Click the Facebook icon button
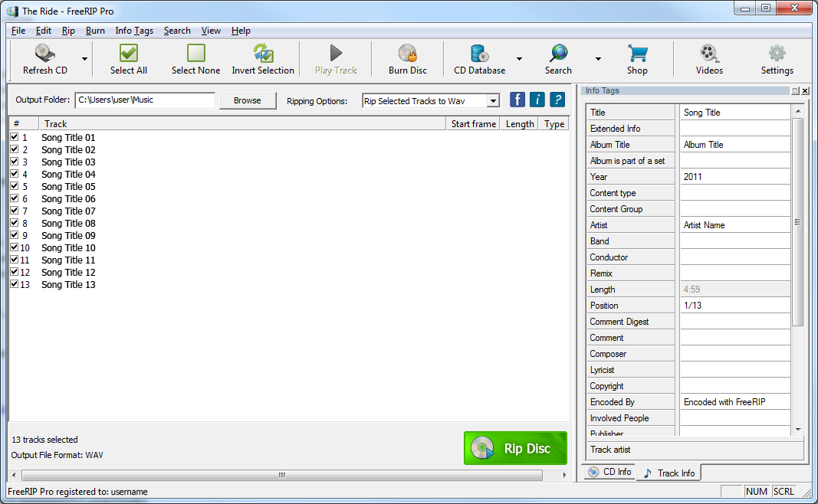This screenshot has width=818, height=504. coord(517,100)
